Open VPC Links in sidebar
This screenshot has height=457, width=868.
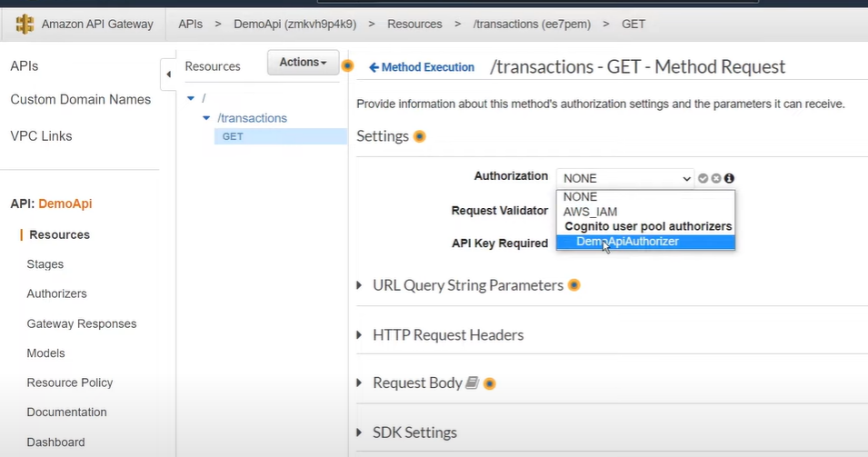point(41,136)
